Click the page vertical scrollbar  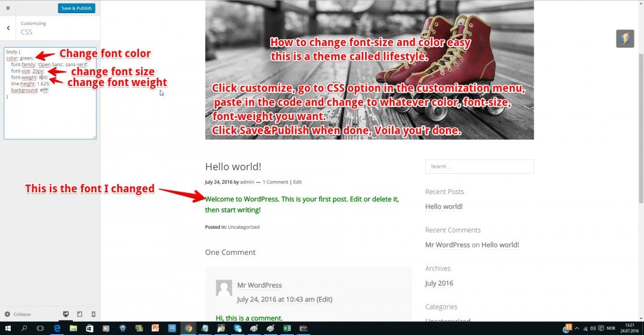click(x=640, y=128)
